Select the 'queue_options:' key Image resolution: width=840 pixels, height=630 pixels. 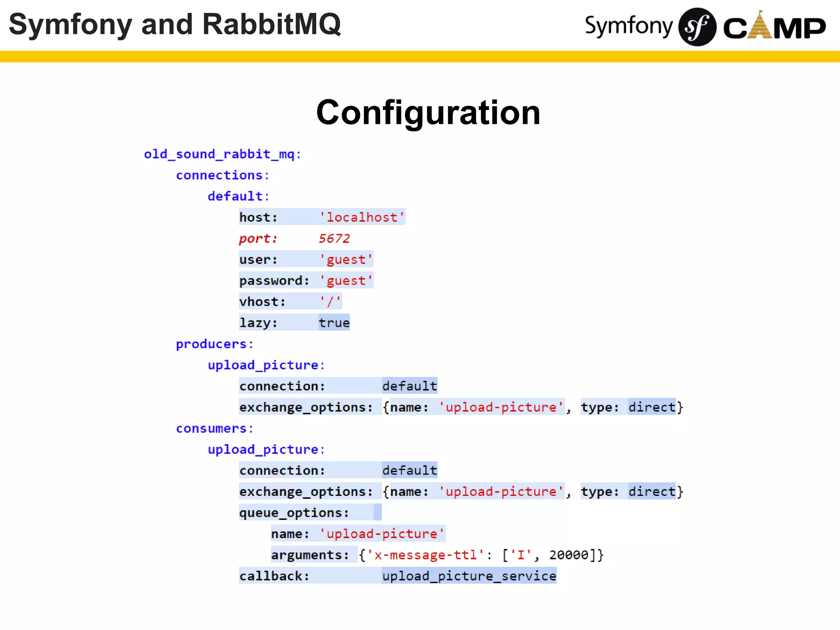tap(294, 513)
